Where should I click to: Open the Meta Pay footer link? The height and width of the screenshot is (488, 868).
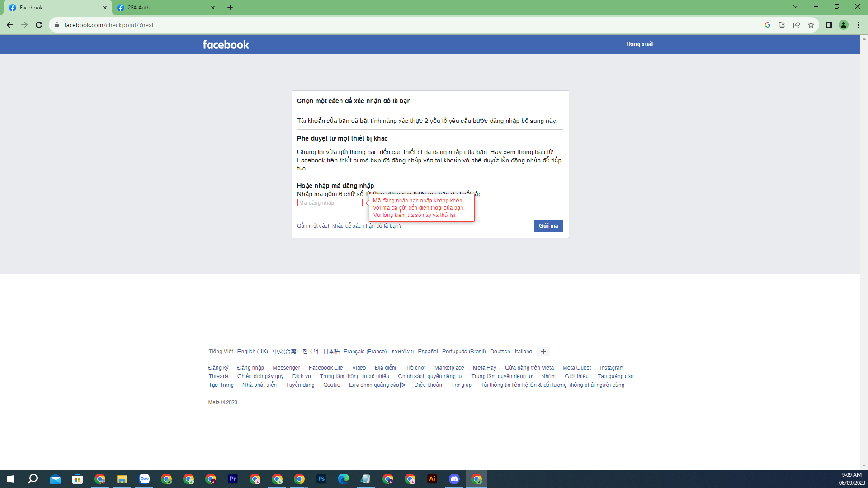pyautogui.click(x=485, y=368)
